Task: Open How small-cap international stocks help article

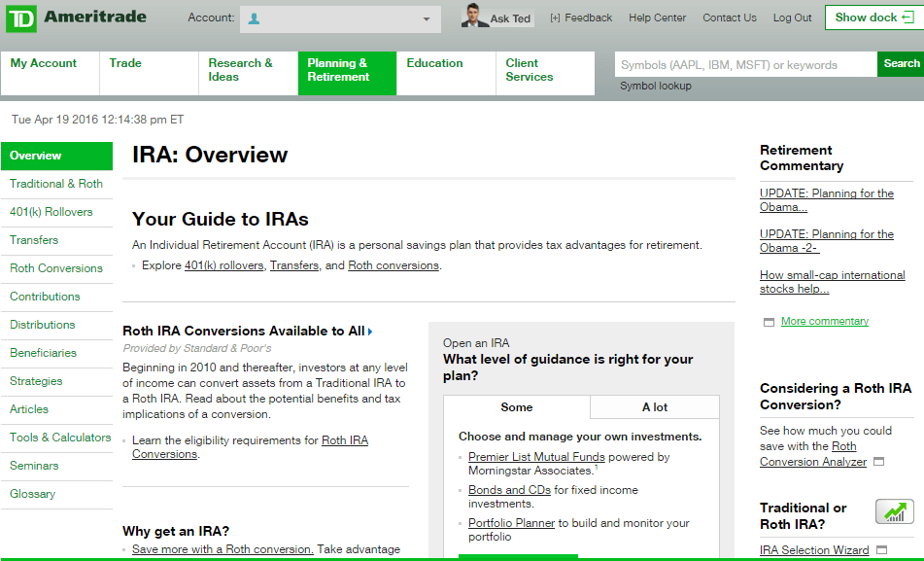Action: [832, 281]
